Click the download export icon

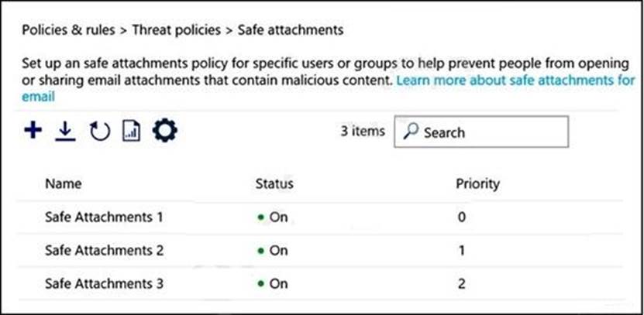[66, 132]
